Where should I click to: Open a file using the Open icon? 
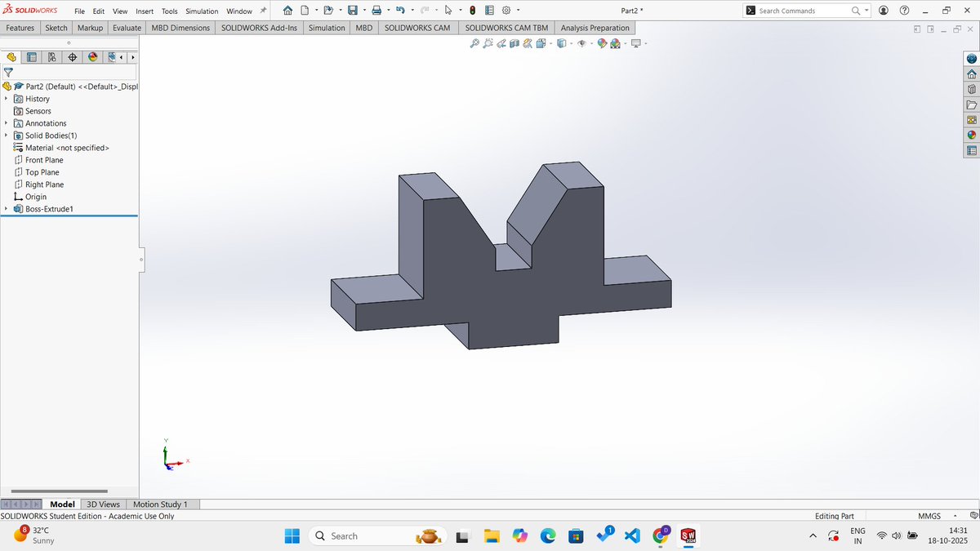click(328, 11)
